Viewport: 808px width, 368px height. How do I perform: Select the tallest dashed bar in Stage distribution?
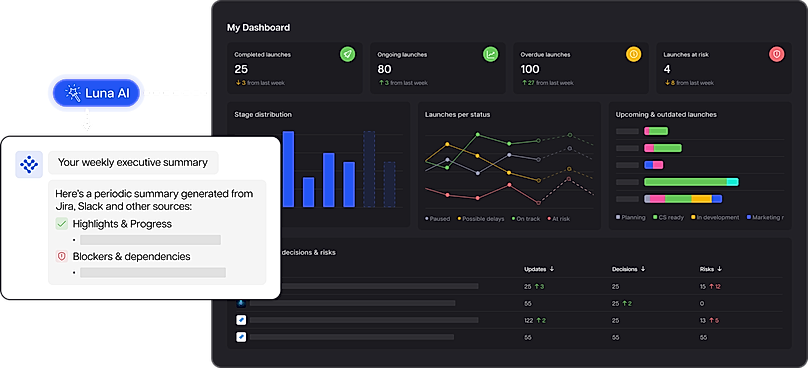[369, 169]
